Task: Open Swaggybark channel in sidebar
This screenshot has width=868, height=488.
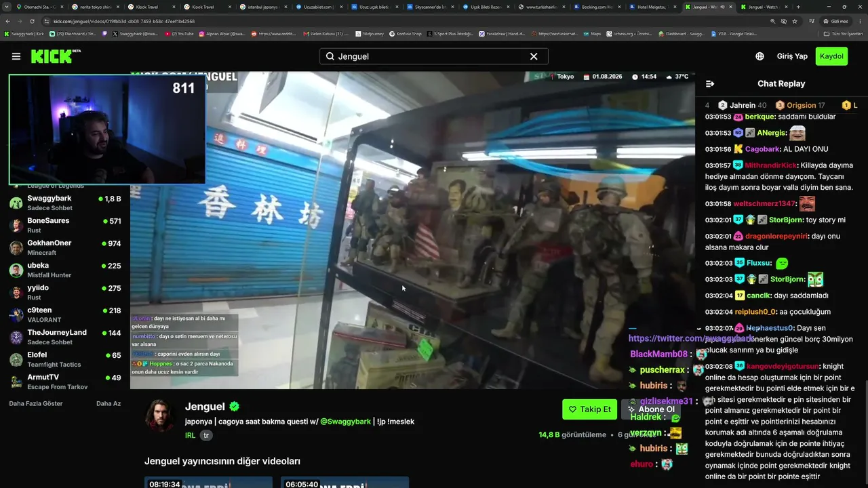Action: point(65,203)
